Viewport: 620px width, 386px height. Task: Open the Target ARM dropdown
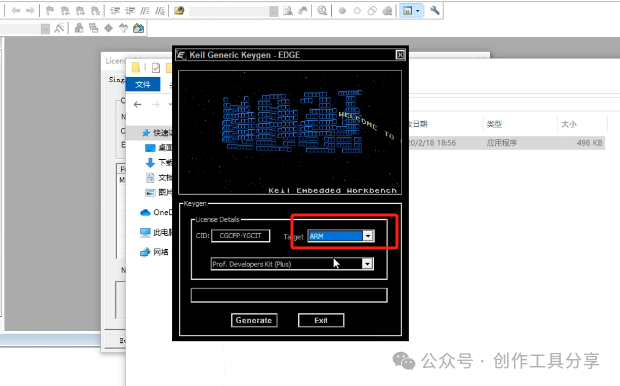pos(368,236)
